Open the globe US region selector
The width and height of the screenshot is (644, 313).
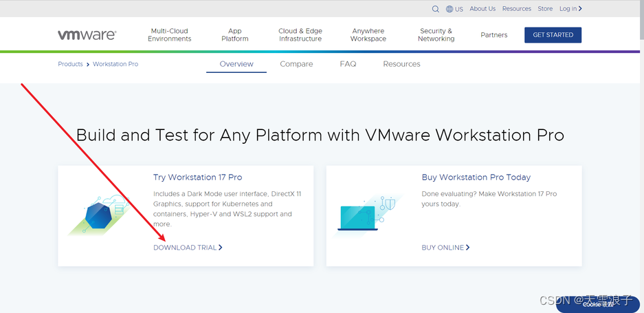[454, 9]
